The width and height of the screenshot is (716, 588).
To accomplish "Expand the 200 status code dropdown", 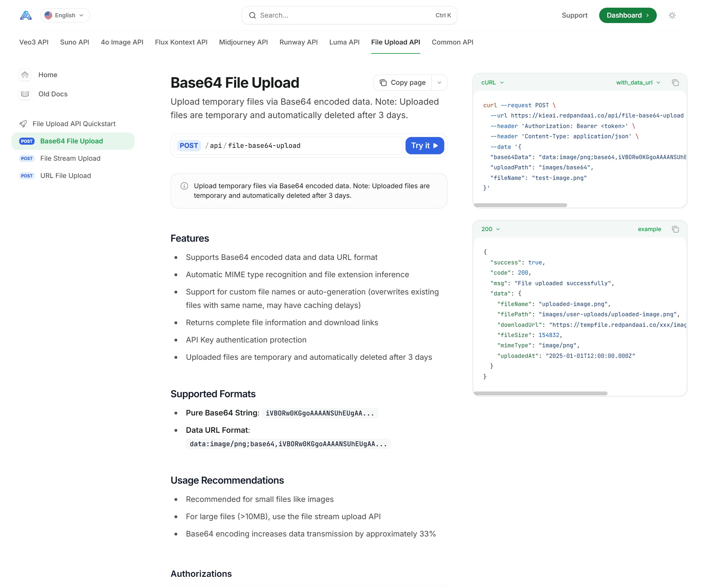I will (x=490, y=229).
